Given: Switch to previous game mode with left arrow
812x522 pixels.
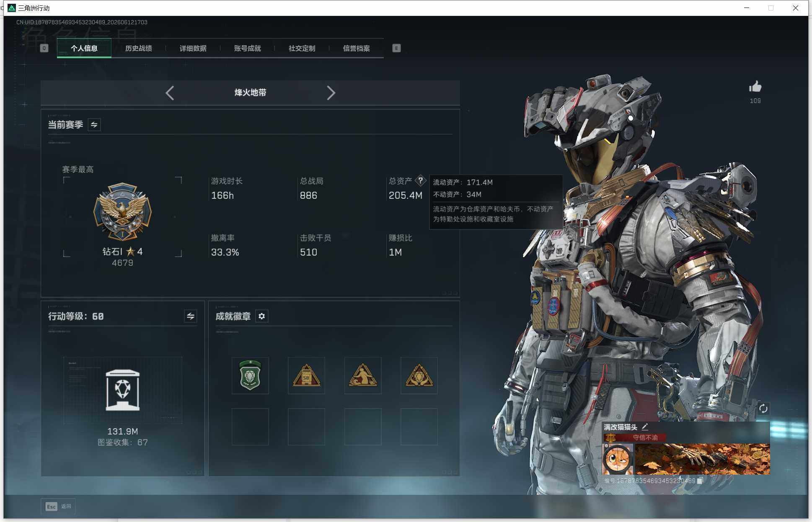Looking at the screenshot, I should (x=170, y=93).
